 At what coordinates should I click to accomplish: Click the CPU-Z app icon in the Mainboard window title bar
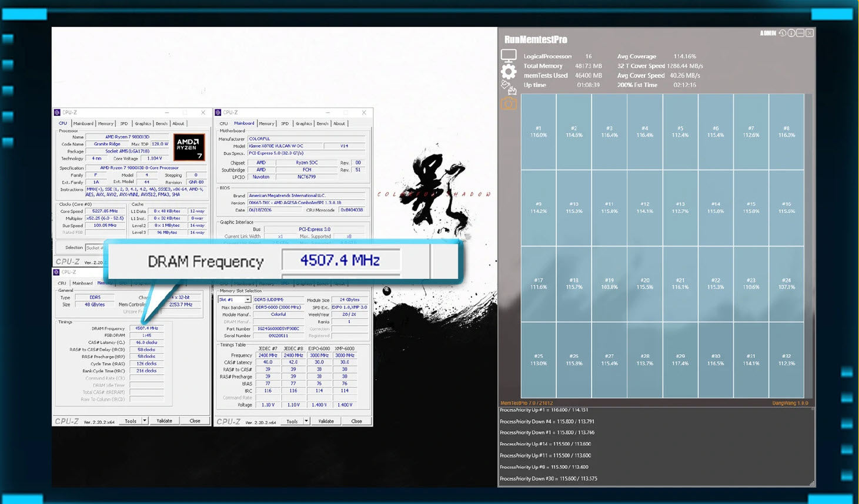218,112
